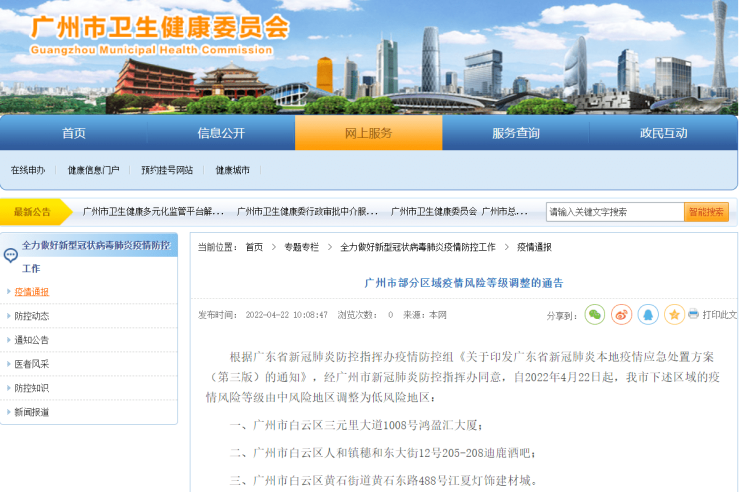The image size is (740, 492).
Task: Expand the 防控动态 sidebar item
Action: (x=32, y=316)
